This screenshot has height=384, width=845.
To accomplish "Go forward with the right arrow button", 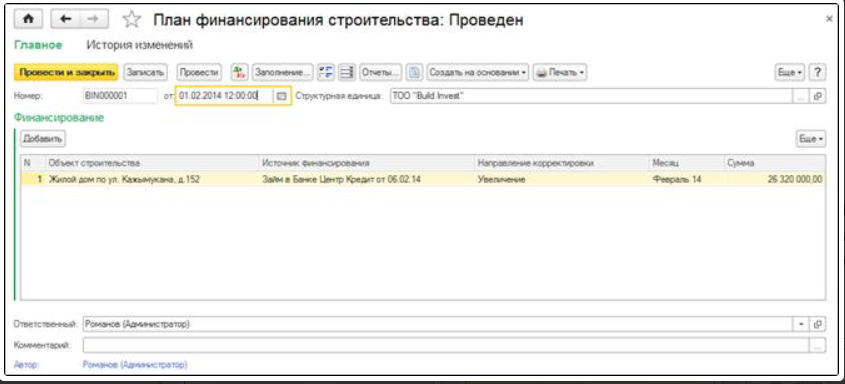I will coord(93,19).
